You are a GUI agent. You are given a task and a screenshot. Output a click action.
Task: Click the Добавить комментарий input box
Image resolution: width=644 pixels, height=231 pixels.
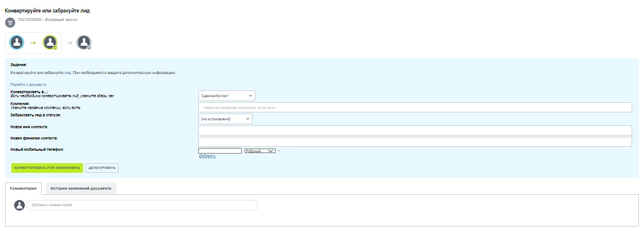[142, 205]
